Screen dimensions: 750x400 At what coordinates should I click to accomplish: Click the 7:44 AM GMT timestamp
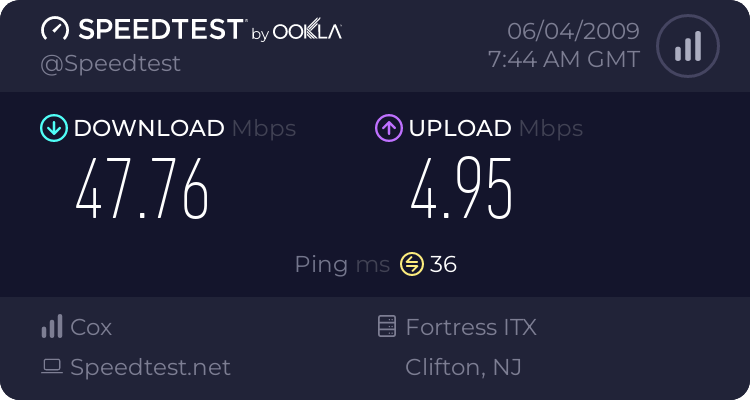[x=564, y=60]
